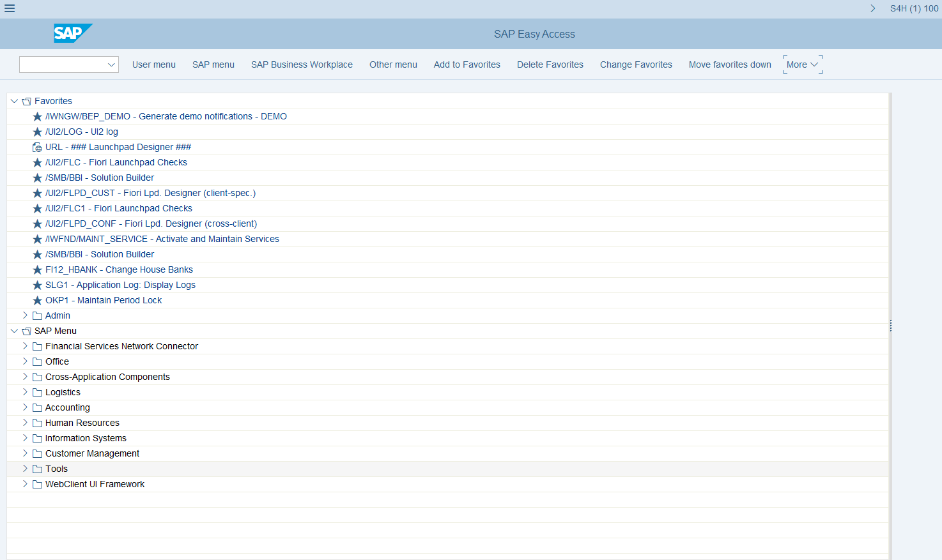Click Add to Favorites
The image size is (942, 560).
[x=467, y=64]
